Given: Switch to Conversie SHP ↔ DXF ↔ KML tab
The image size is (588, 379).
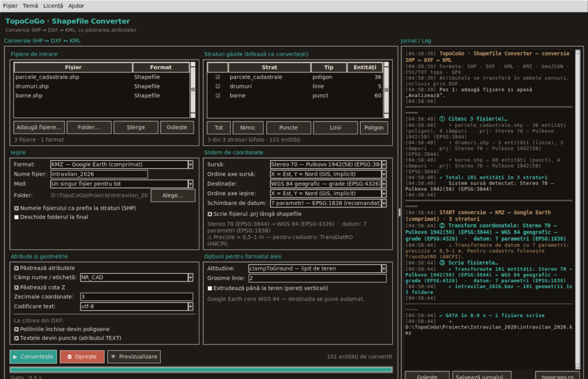Looking at the screenshot, I should 42,41.
